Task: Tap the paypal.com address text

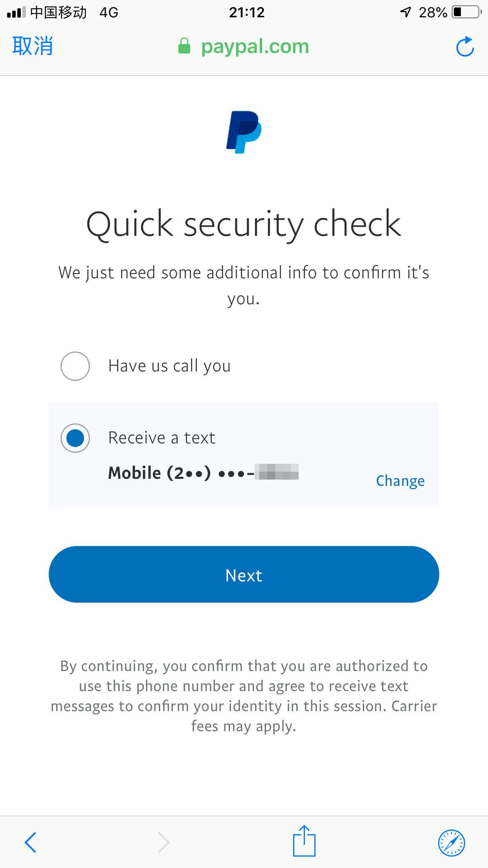Action: 255,46
